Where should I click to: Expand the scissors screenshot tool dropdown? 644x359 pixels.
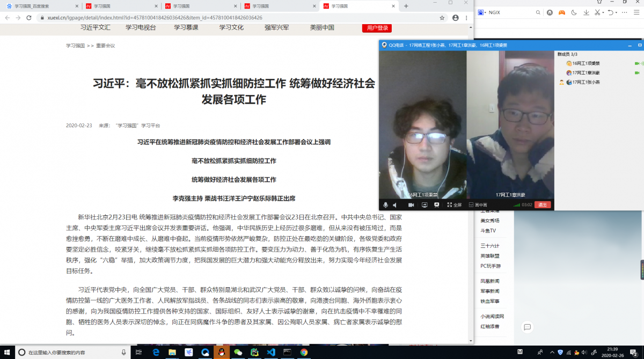pos(603,13)
